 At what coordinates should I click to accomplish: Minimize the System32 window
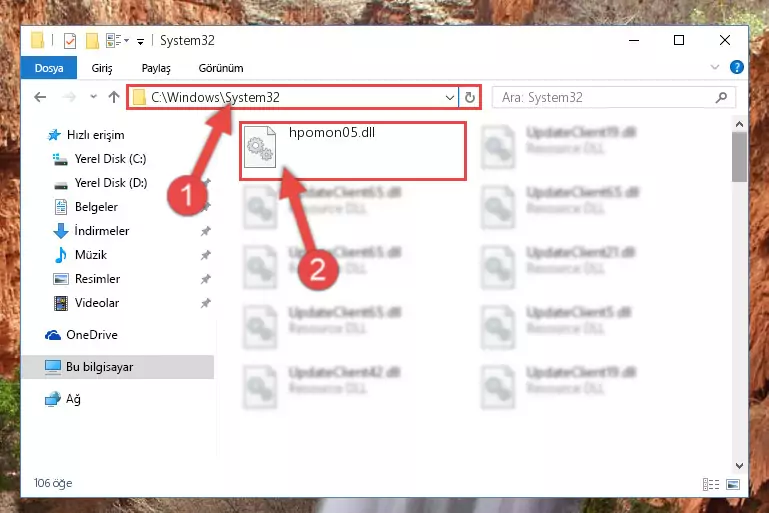634,40
